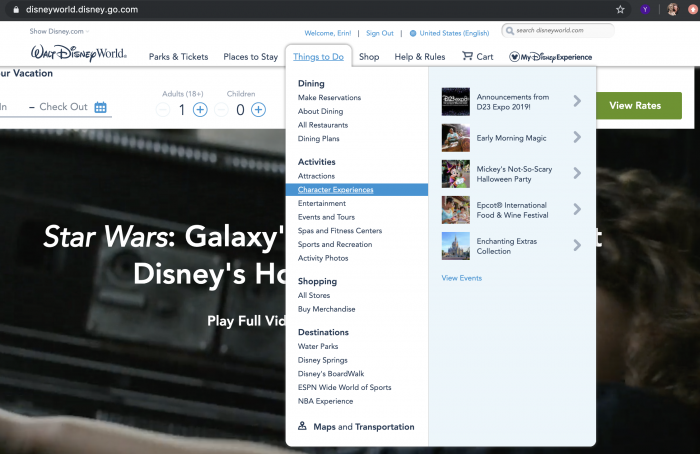This screenshot has height=454, width=700.
Task: Open Places to Stay menu
Action: [250, 57]
